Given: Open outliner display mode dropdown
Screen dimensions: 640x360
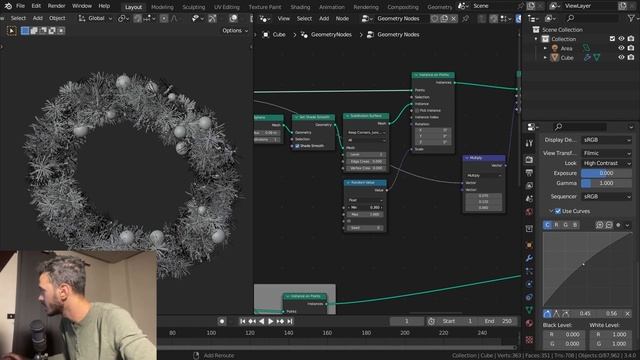Looking at the screenshot, I should [533, 18].
